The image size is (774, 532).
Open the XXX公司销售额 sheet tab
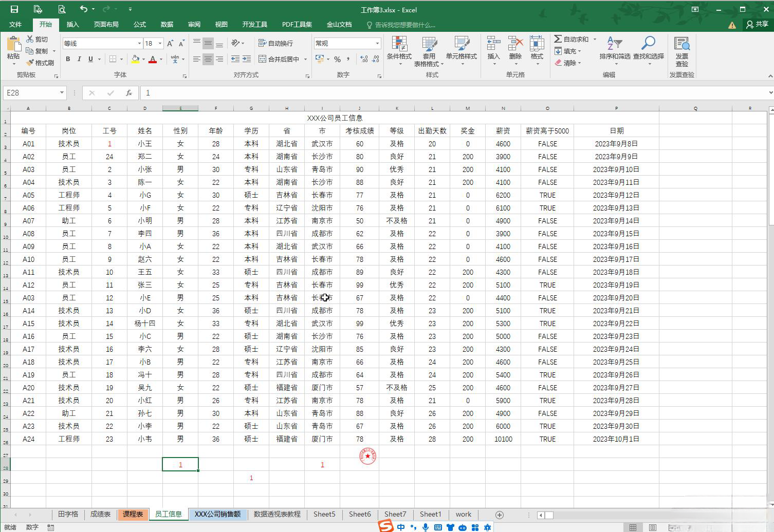tap(217, 514)
